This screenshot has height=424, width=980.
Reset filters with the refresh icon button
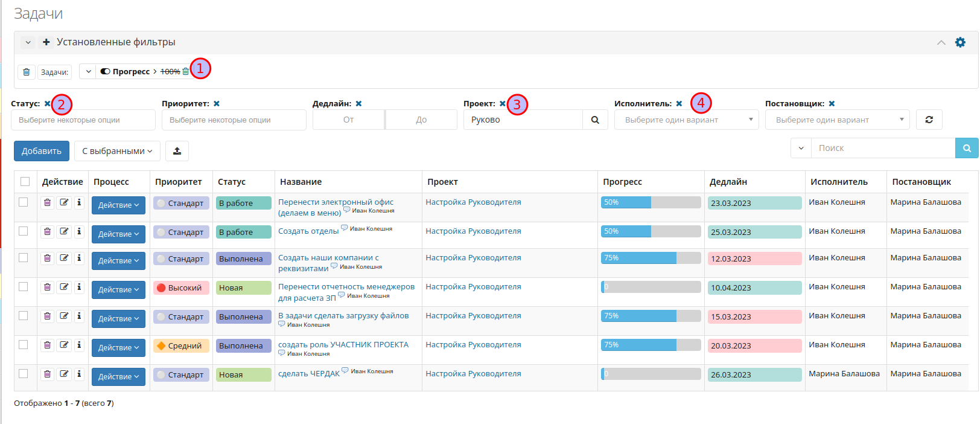click(929, 120)
